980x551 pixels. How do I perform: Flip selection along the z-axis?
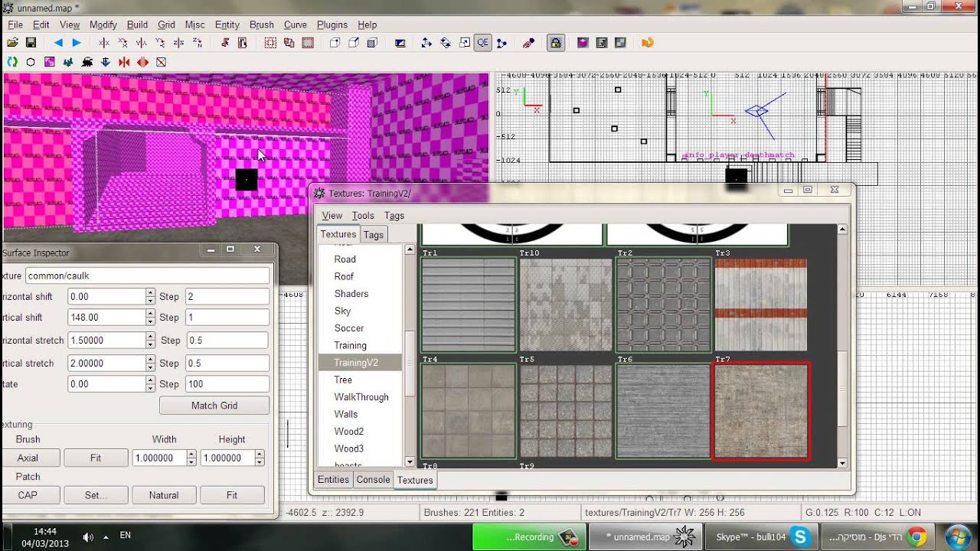pyautogui.click(x=178, y=43)
